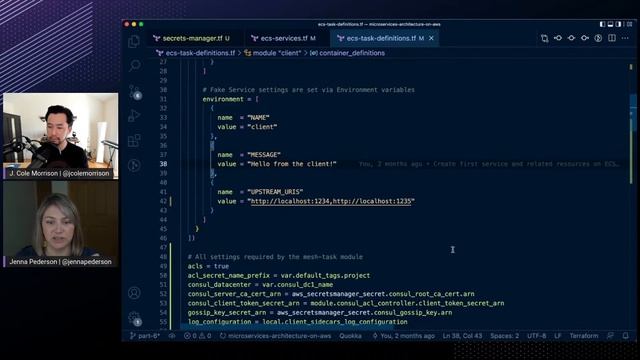
Task: Open the Accounts menu icon
Action: tap(134, 293)
